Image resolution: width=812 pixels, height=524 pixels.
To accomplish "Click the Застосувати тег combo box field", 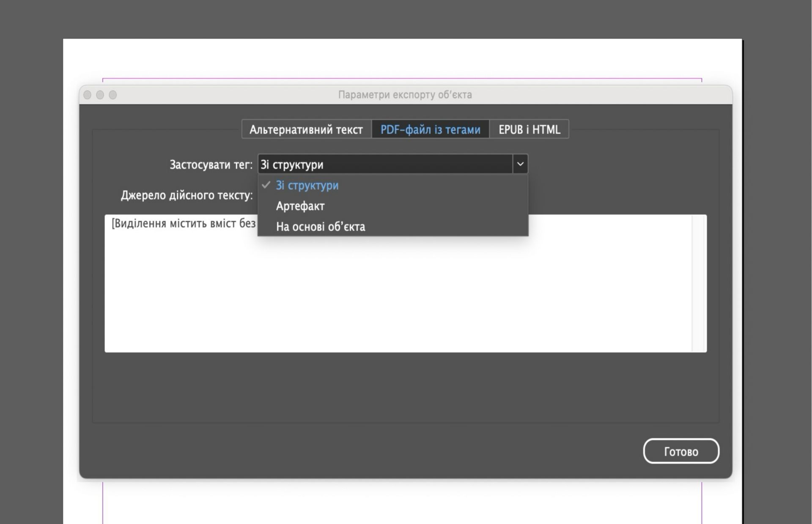I will tap(385, 164).
